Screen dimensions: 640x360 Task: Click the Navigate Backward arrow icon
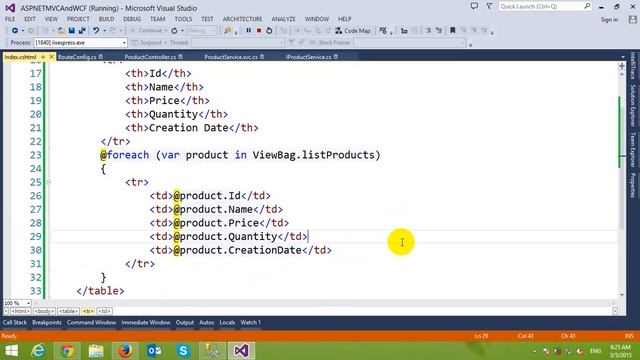point(15,31)
